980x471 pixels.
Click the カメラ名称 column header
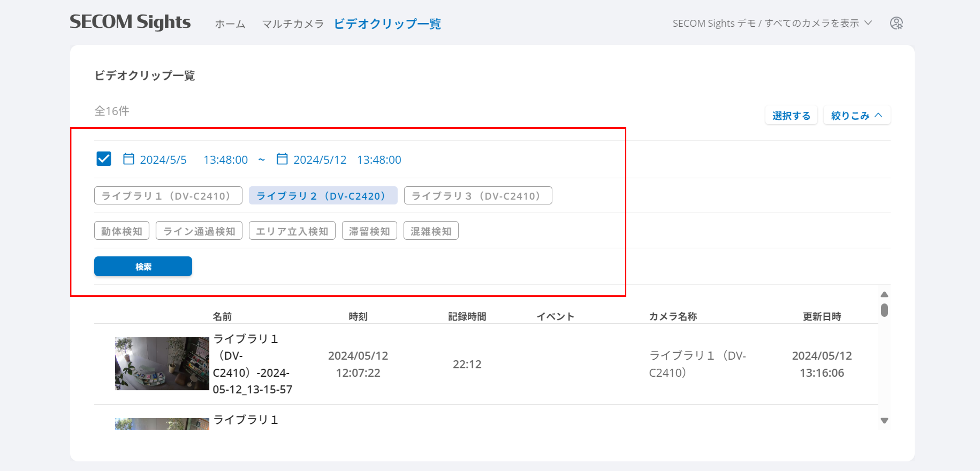(673, 316)
